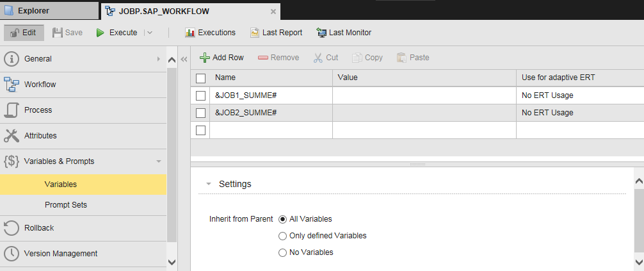This screenshot has height=271, width=644.
Task: Click the Value cell for &JOB2_SUMME#
Action: click(424, 113)
